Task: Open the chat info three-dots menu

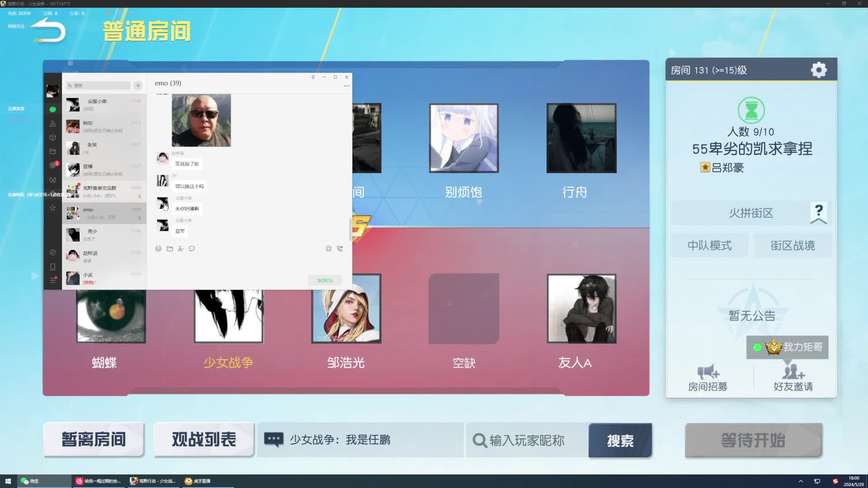Action: pyautogui.click(x=347, y=86)
